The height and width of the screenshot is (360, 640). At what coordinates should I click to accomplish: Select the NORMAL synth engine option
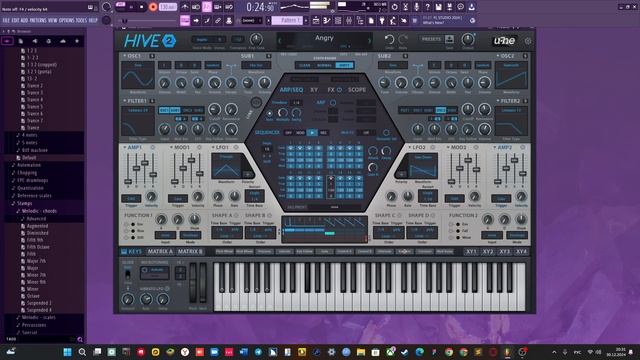coord(324,65)
